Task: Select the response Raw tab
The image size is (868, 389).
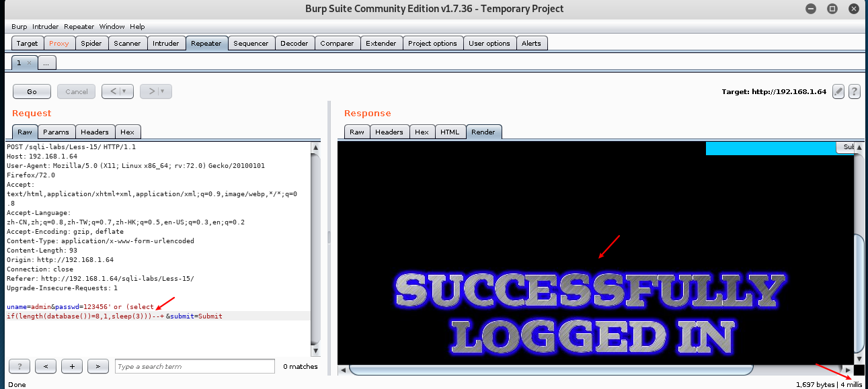Action: tap(357, 132)
